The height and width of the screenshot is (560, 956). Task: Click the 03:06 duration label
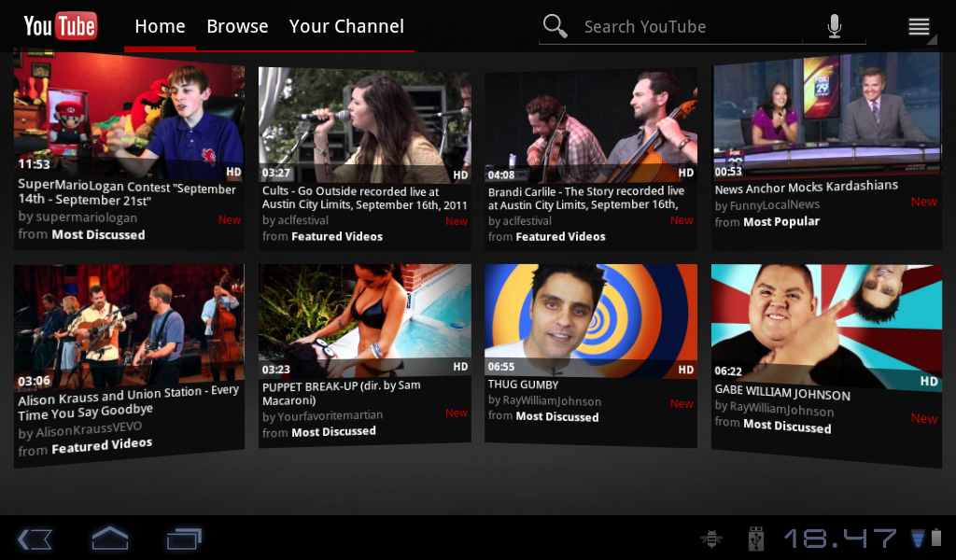[35, 382]
